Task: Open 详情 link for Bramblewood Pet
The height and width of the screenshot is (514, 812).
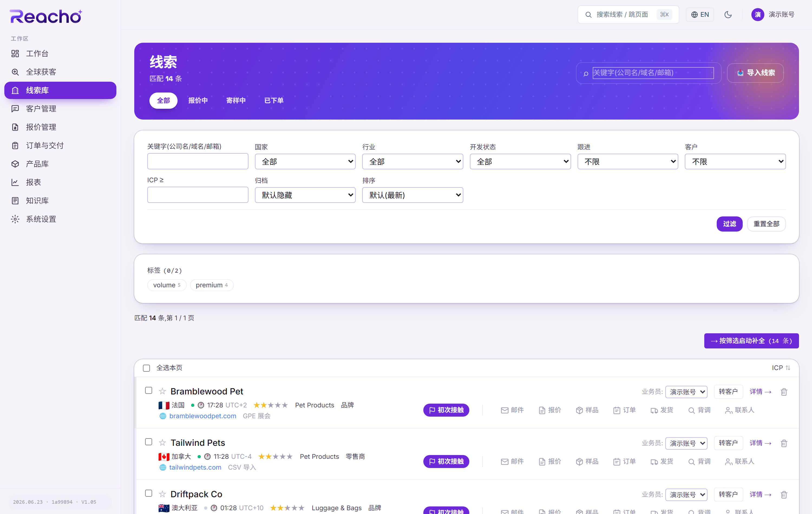Action: coord(760,392)
